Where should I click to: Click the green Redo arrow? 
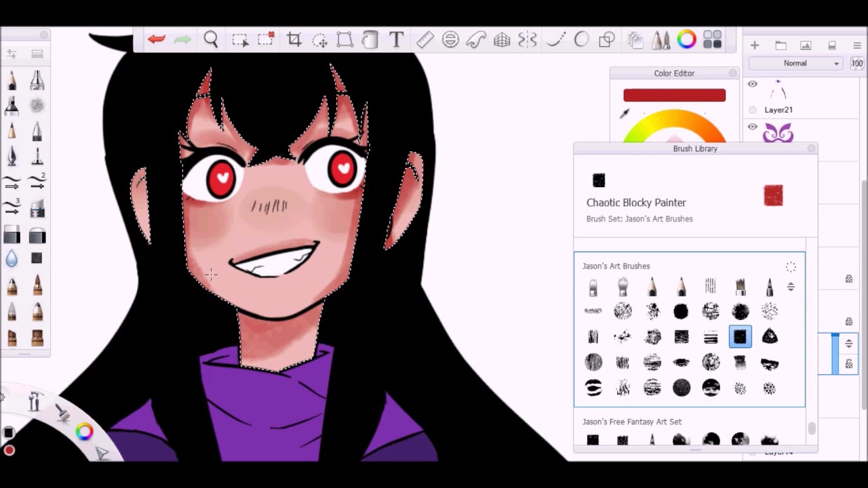tap(182, 40)
